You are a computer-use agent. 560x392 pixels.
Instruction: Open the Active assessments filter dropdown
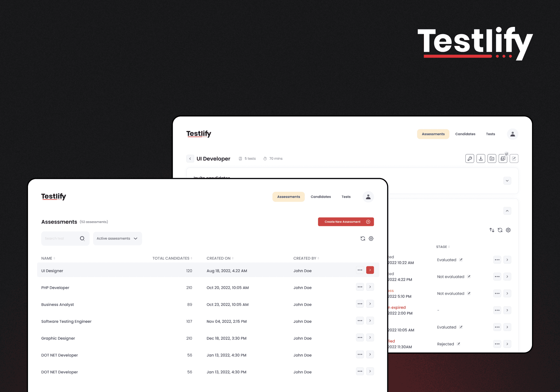click(118, 239)
